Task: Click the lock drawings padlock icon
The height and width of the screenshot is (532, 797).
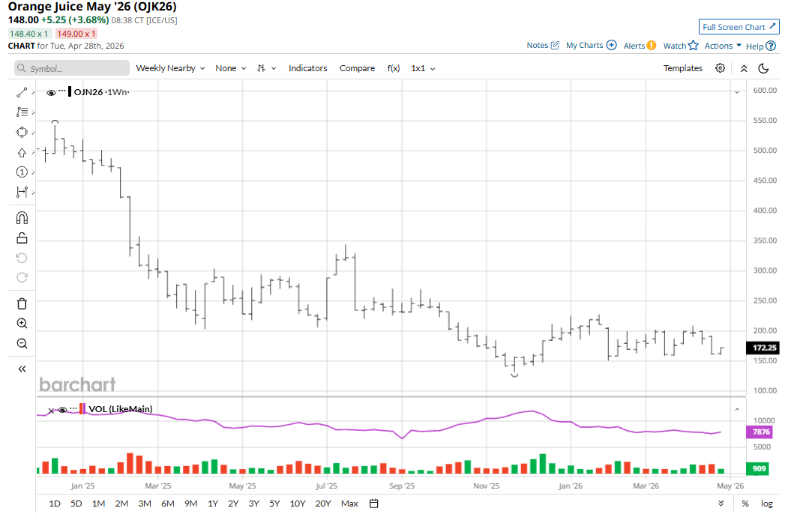Action: [22, 238]
